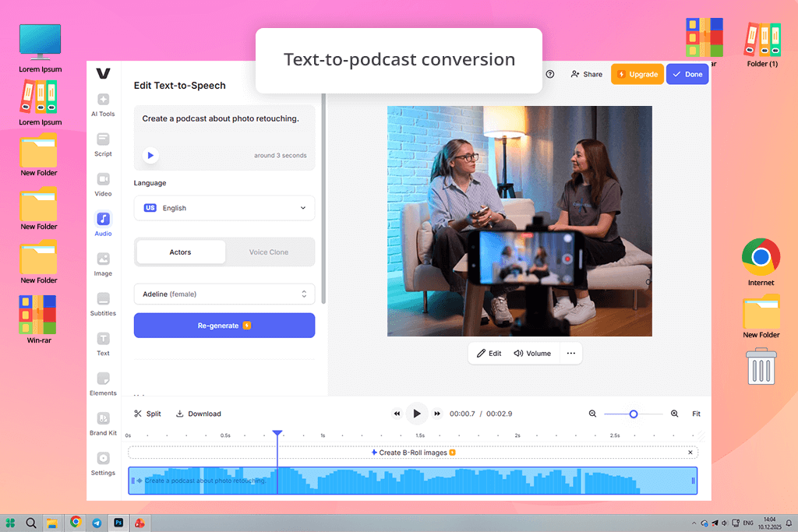Open the Subtitles sidebar panel
The height and width of the screenshot is (532, 798).
pos(103,304)
